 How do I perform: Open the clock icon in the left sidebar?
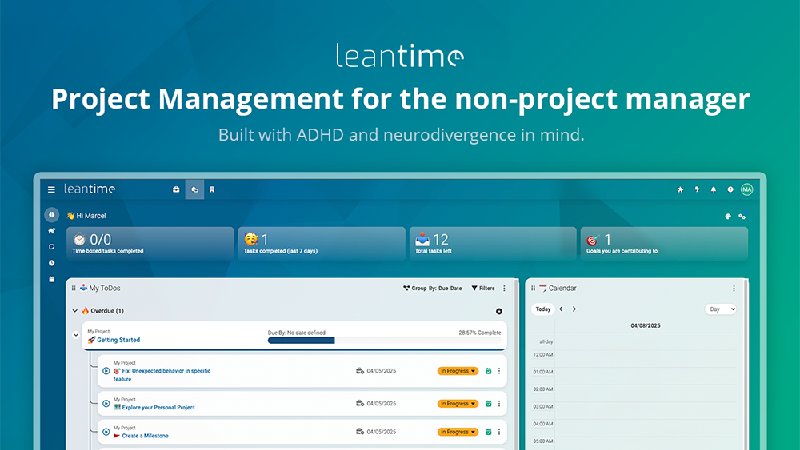click(x=52, y=263)
